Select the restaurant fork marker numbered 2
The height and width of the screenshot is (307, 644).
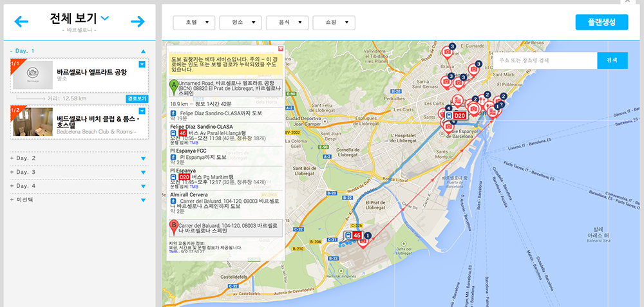pyautogui.click(x=482, y=100)
